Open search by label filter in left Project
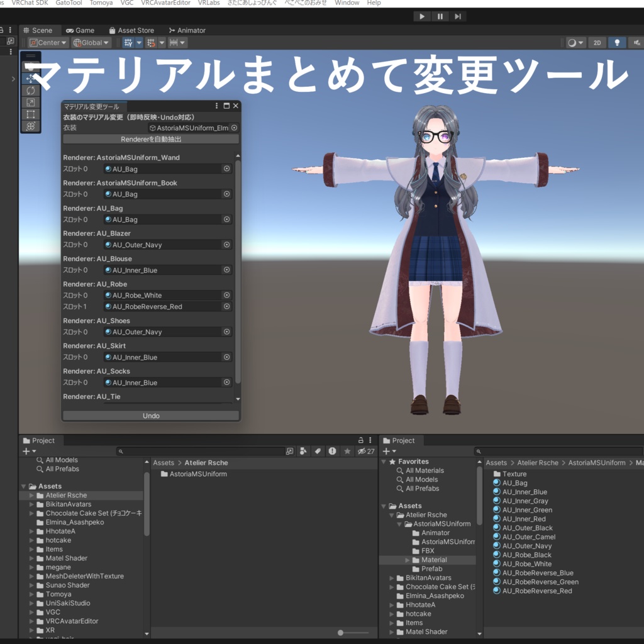 click(318, 452)
